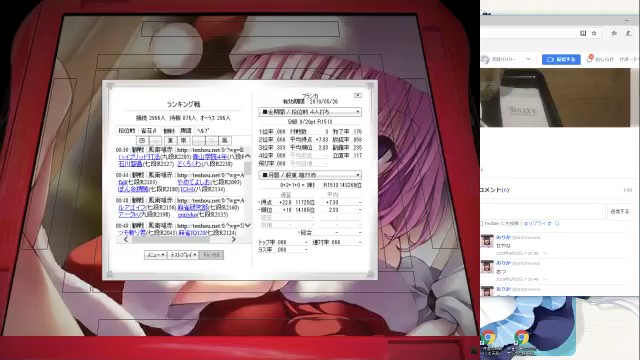This screenshot has width=640, height=360.
Task: Expand the 月間 period stats dropdown
Action: coord(310,175)
